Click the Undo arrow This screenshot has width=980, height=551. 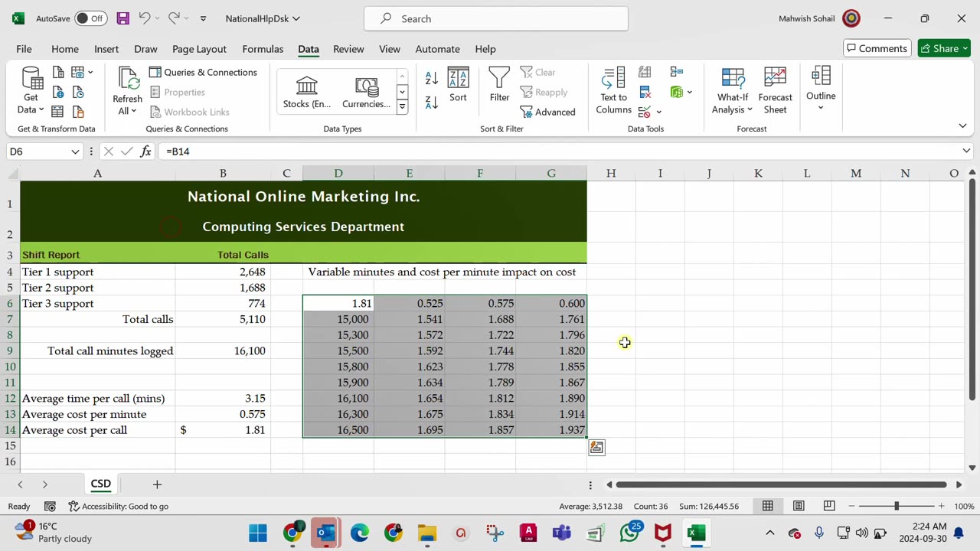[x=144, y=18]
